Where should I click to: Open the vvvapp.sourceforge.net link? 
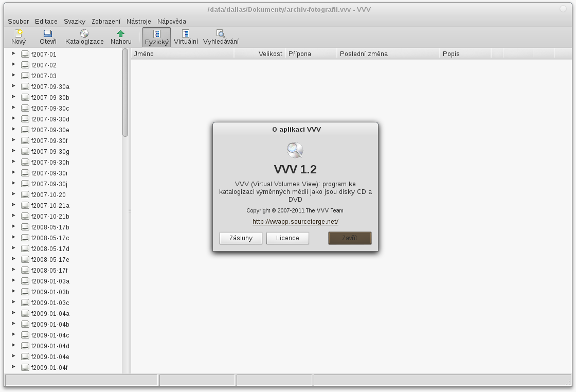click(295, 222)
